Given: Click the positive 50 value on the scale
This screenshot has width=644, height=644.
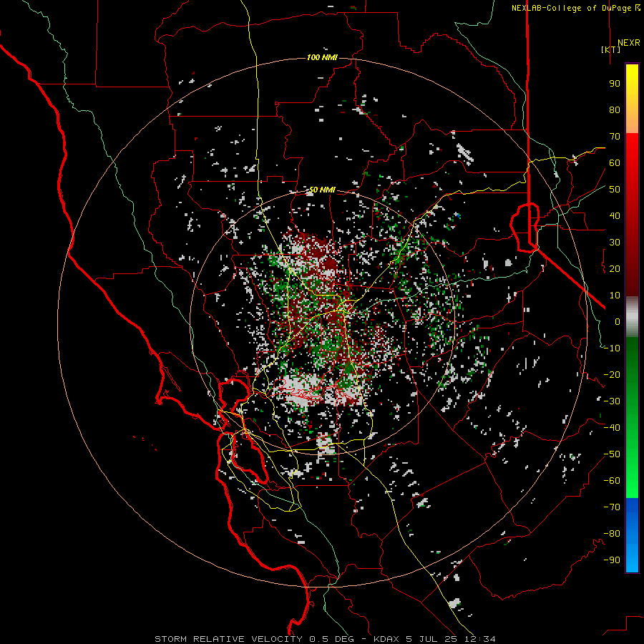Looking at the screenshot, I should (615, 190).
